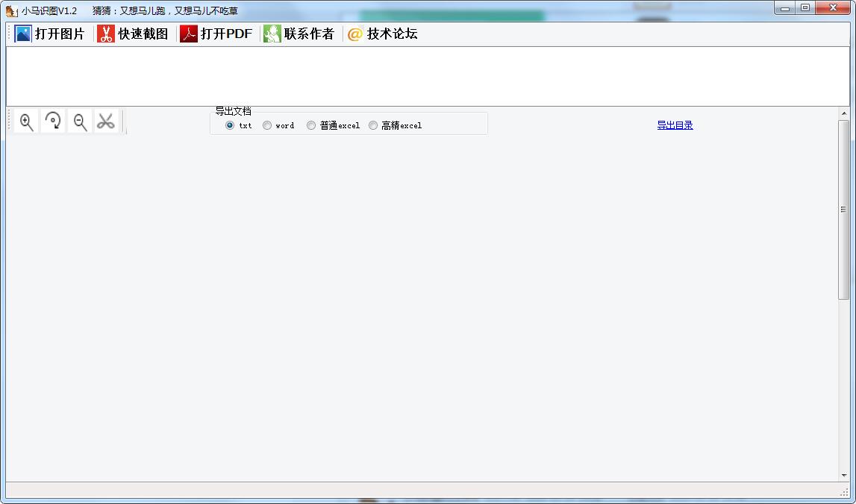Select the zoom-out magnifier tool

[79, 121]
